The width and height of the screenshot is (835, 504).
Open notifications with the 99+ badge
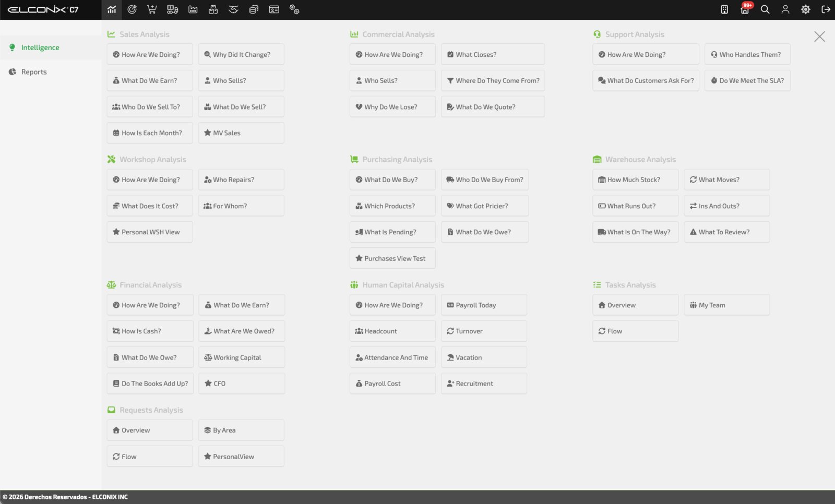pos(745,9)
